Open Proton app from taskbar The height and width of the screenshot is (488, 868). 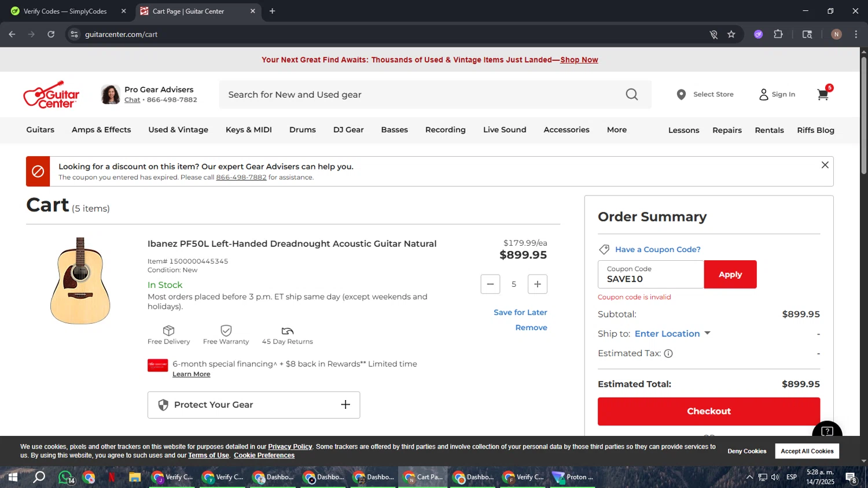coord(572,477)
